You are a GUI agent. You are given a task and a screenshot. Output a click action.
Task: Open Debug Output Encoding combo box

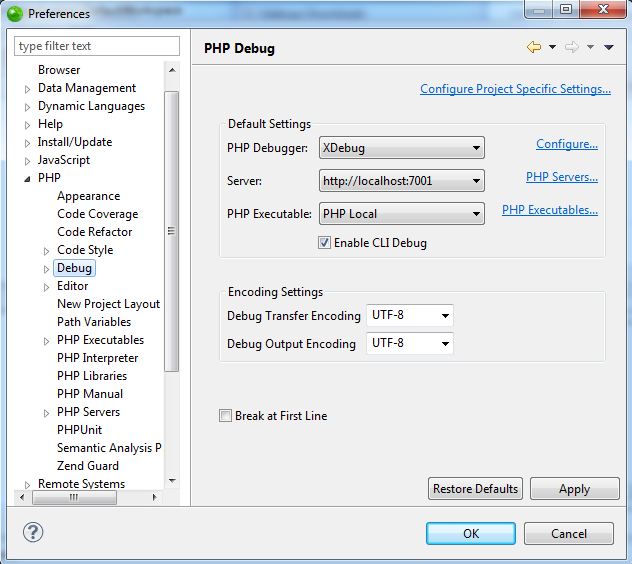[410, 344]
